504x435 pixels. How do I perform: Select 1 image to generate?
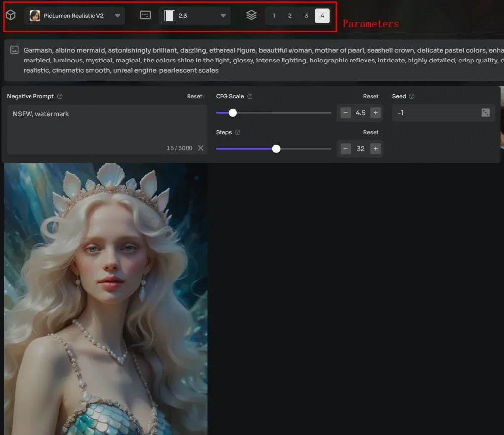pyautogui.click(x=274, y=16)
